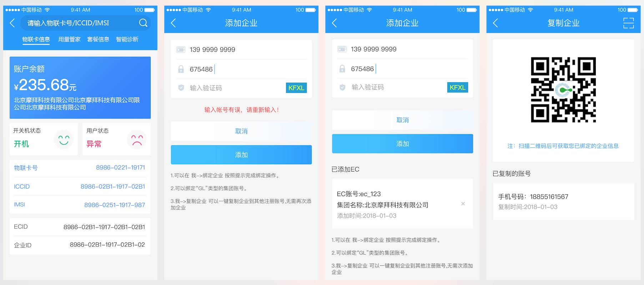644x285 pixels.
Task: Select the IMSI value 8986–0251–1917–987
Action: 115,205
